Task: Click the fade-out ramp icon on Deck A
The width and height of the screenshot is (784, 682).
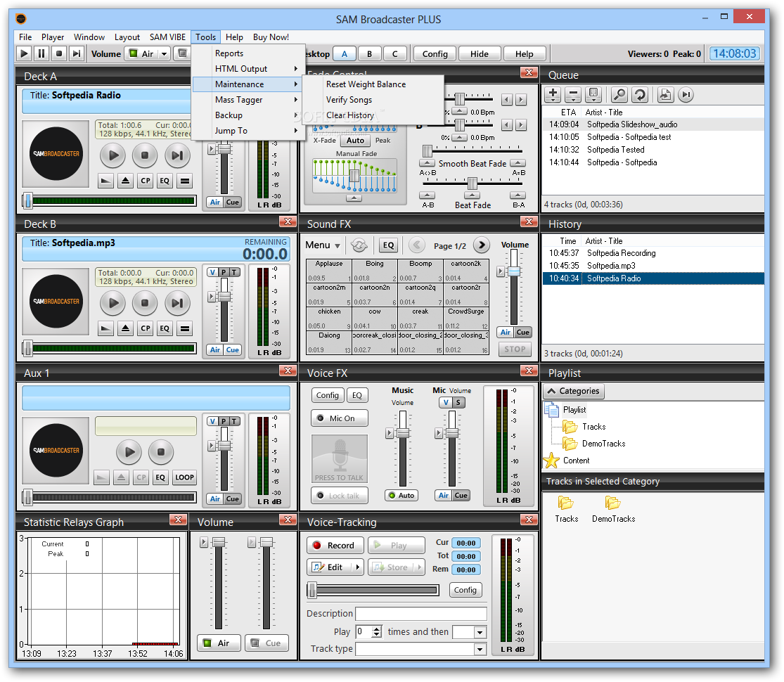Action: 105,181
